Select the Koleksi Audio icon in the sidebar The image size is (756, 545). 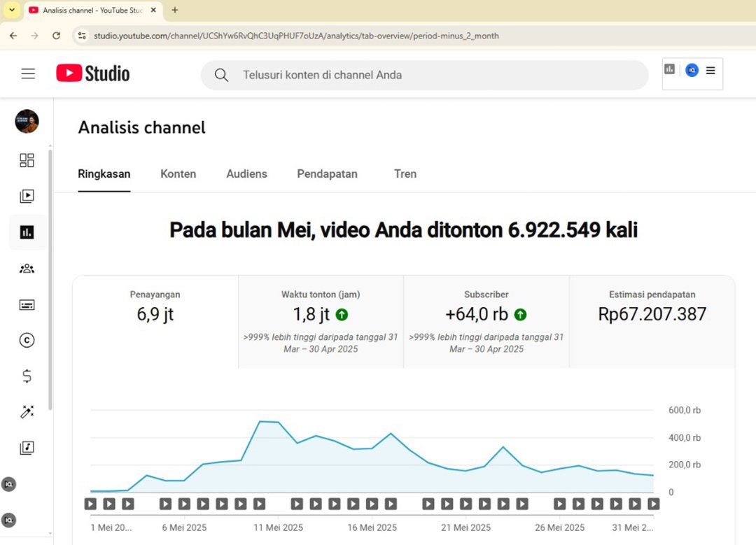pos(27,448)
